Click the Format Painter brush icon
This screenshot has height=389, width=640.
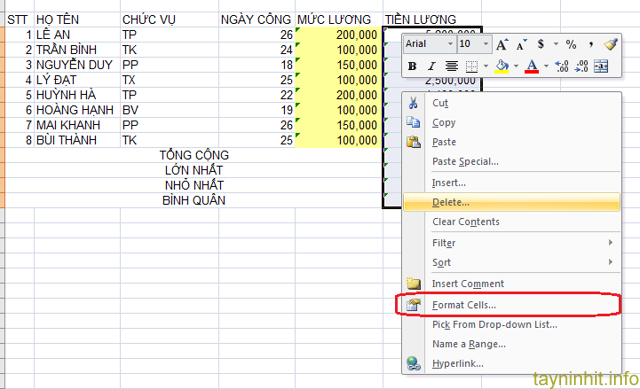tap(611, 44)
